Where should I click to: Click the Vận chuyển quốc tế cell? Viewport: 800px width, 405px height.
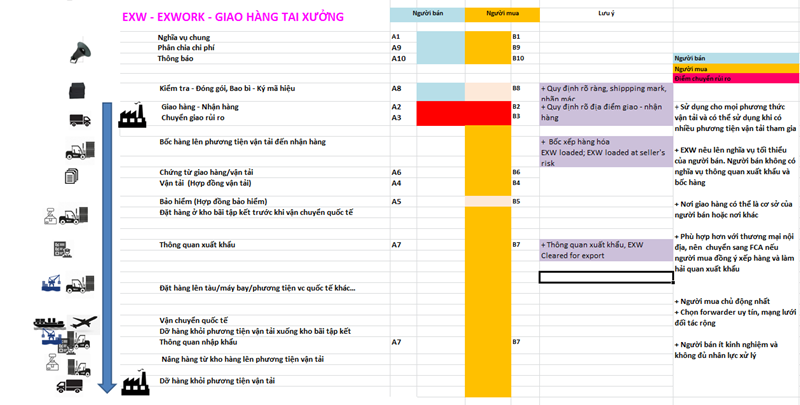[193, 321]
